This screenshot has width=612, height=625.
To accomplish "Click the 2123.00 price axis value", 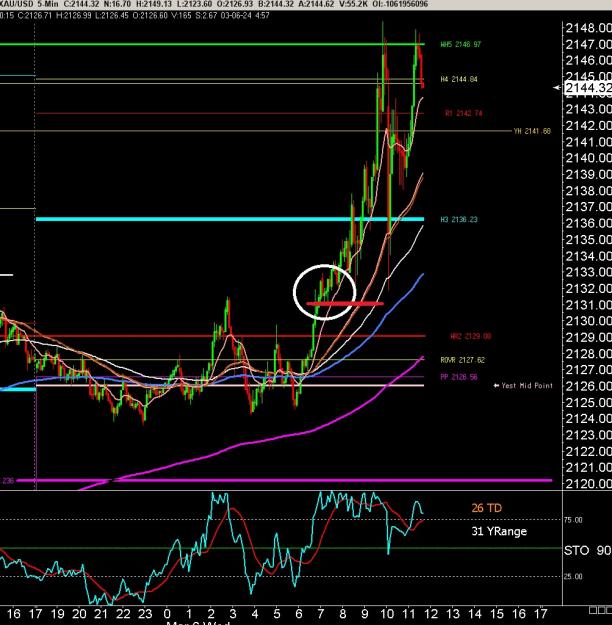I will point(588,434).
